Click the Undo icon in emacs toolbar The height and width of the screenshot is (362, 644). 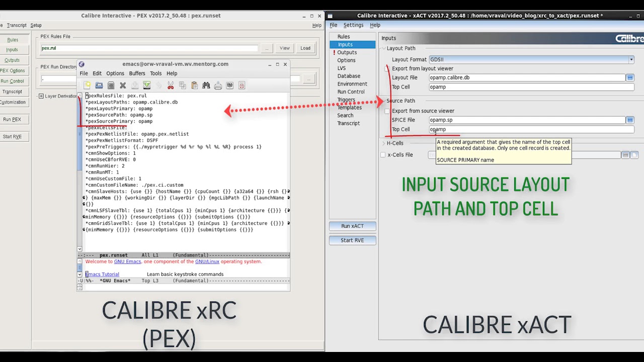coord(158,85)
